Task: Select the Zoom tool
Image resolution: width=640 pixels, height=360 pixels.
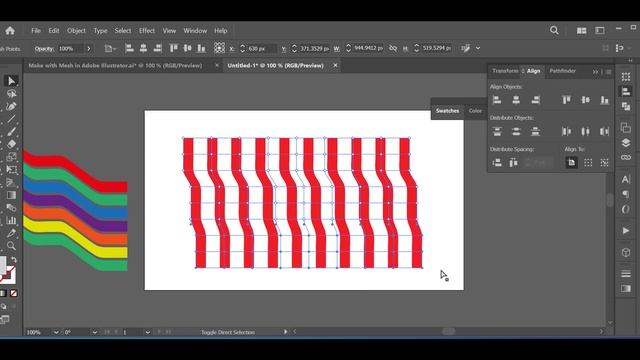Action: tap(11, 246)
